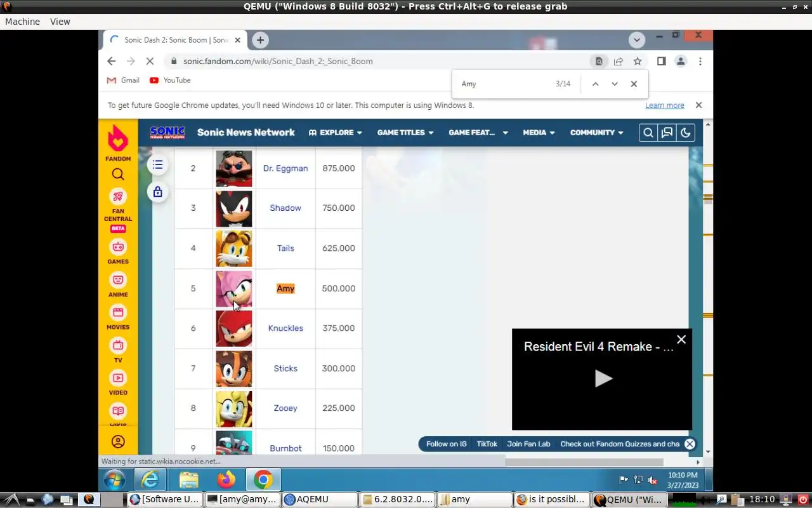Click Join Fan Lab link
The height and width of the screenshot is (508, 812).
click(528, 444)
